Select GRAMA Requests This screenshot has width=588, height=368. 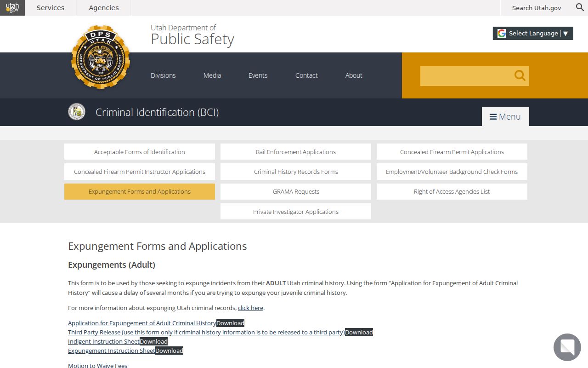point(296,191)
